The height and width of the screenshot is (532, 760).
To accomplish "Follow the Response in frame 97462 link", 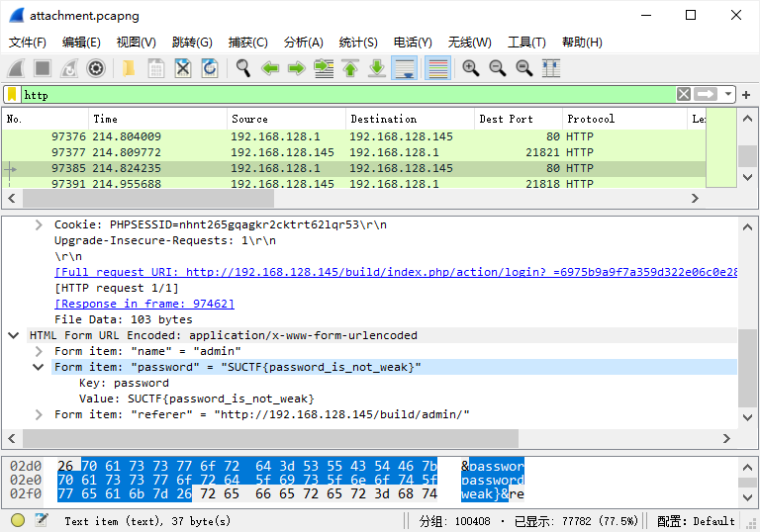I will (144, 304).
